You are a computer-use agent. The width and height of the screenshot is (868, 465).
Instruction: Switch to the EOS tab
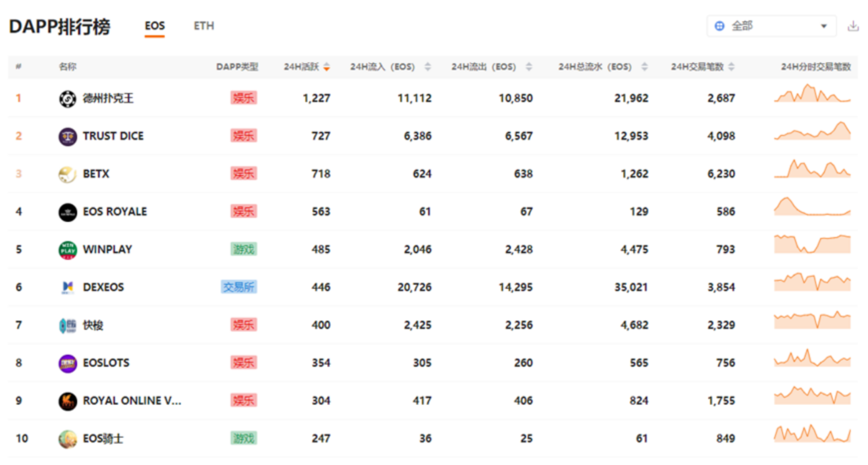pyautogui.click(x=155, y=26)
